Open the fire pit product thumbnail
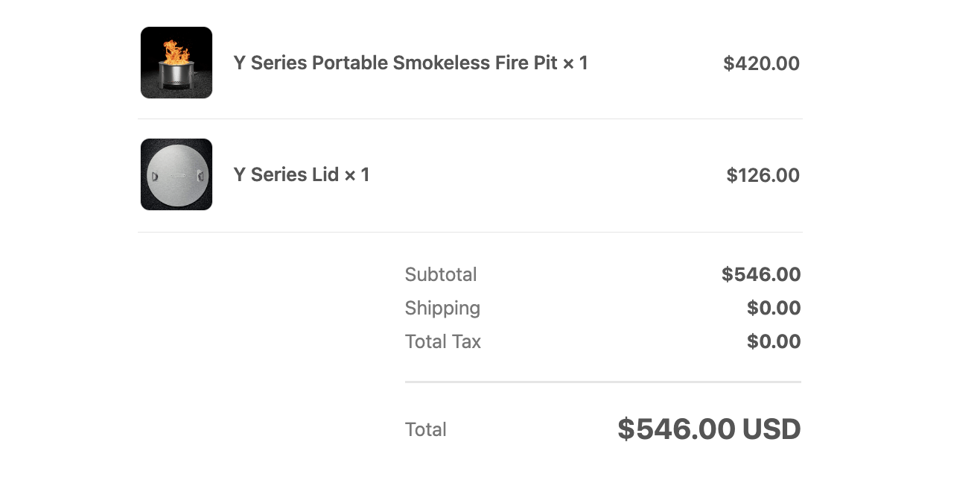 tap(176, 63)
